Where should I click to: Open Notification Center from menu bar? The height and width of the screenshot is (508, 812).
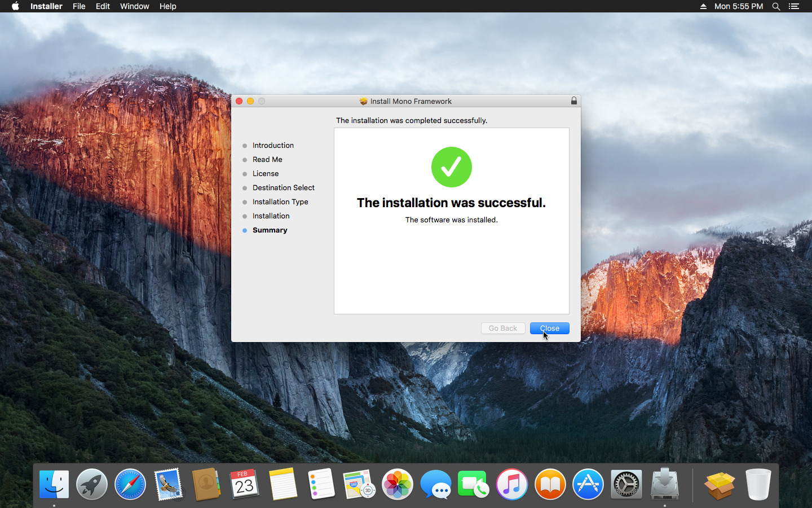[794, 6]
